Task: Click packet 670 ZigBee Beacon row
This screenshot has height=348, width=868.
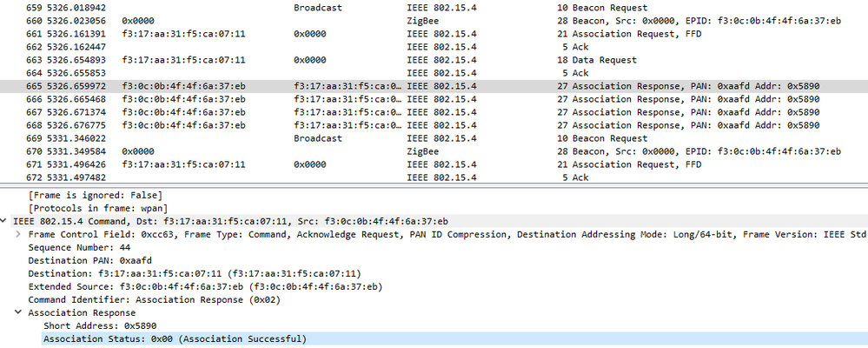Action: click(434, 151)
